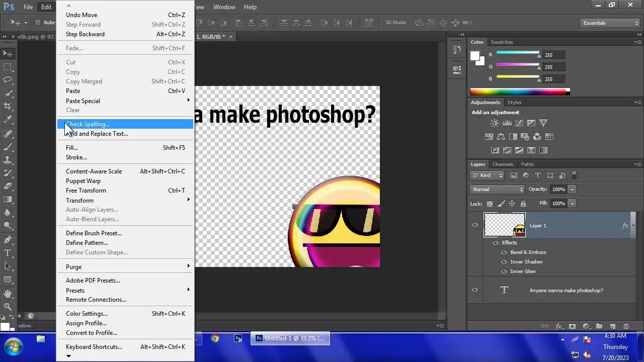Open the Essentials workspace dropdown
644x362 pixels.
pyautogui.click(x=610, y=23)
